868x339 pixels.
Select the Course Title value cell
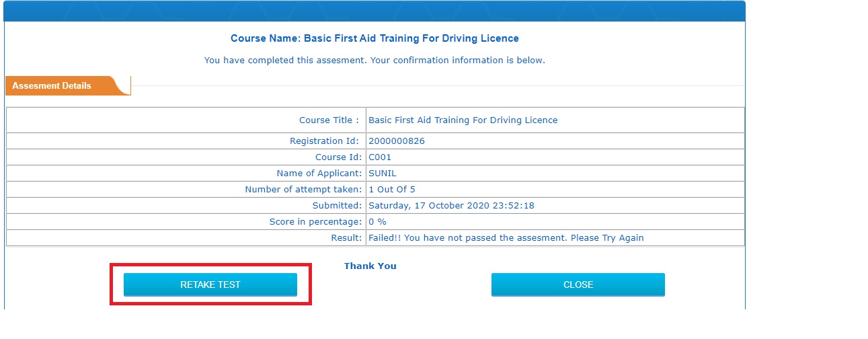pos(555,120)
